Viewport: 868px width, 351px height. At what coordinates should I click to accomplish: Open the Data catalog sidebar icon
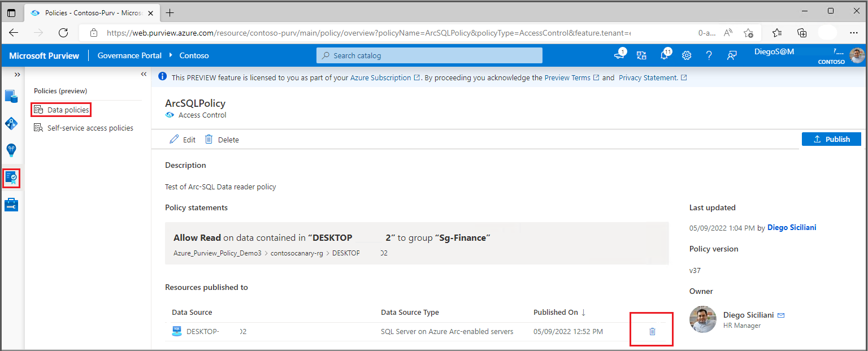11,96
